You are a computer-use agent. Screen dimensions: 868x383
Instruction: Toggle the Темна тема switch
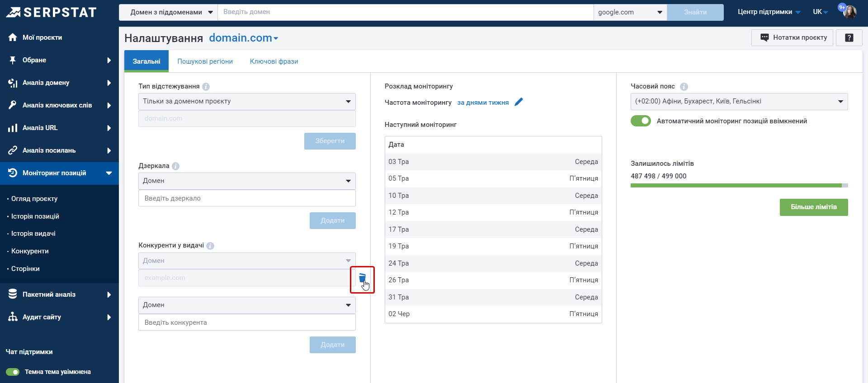[13, 372]
